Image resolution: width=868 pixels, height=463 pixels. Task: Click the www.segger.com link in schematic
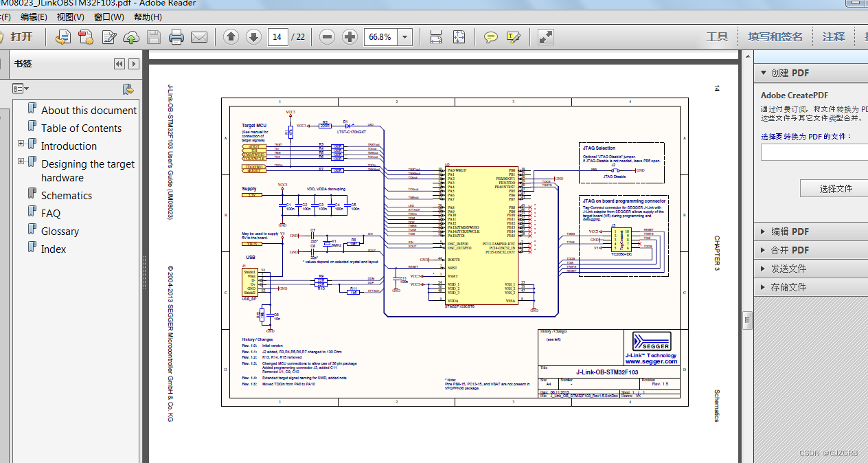[651, 361]
